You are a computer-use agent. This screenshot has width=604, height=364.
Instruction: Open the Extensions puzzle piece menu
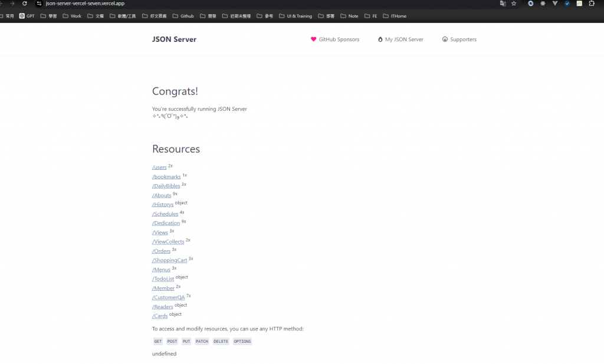(x=592, y=4)
